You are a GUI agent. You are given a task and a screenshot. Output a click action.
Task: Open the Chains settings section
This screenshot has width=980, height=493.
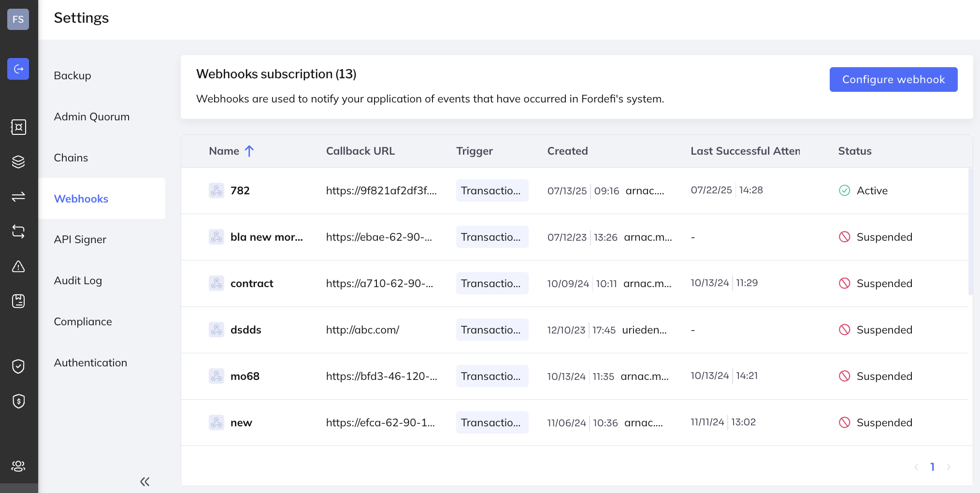click(71, 158)
